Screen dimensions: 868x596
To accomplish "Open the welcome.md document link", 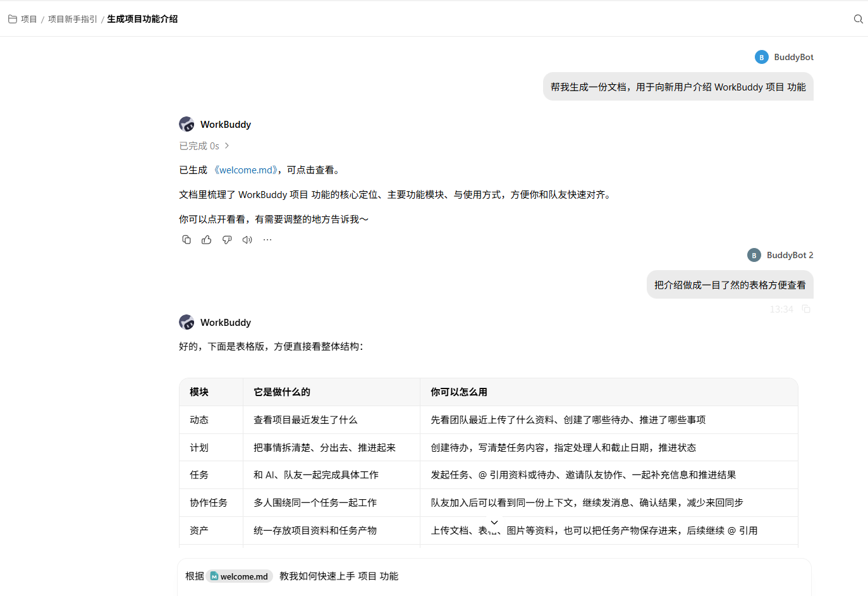I will tap(246, 170).
